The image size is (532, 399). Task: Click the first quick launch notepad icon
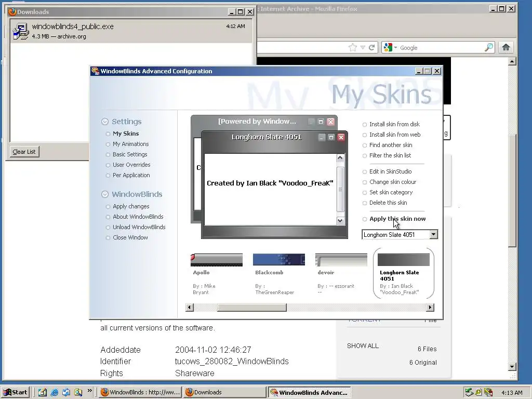click(x=43, y=392)
